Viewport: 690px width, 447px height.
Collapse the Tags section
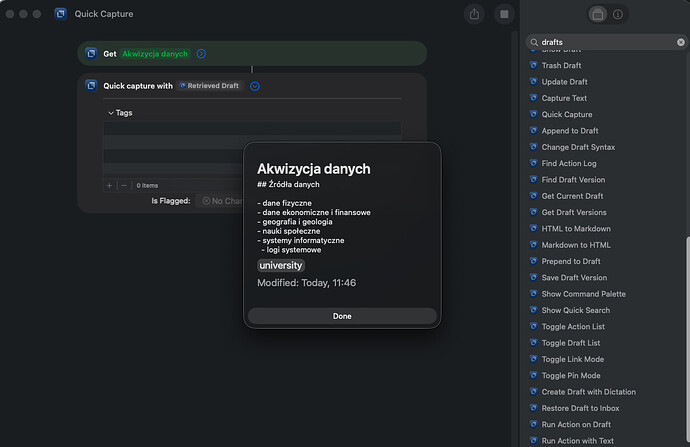pyautogui.click(x=111, y=113)
